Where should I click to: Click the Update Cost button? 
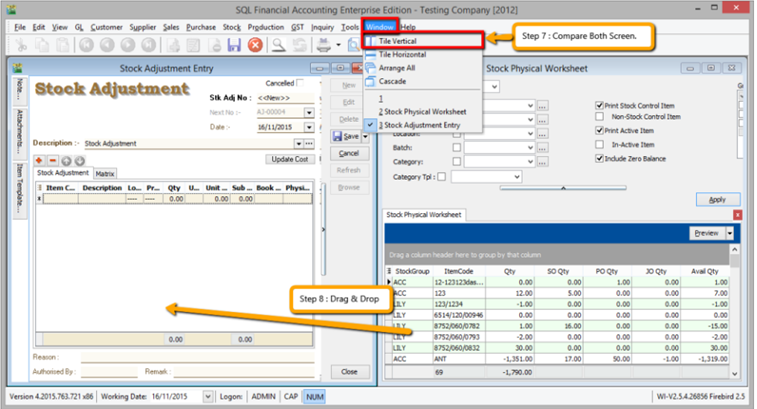290,159
